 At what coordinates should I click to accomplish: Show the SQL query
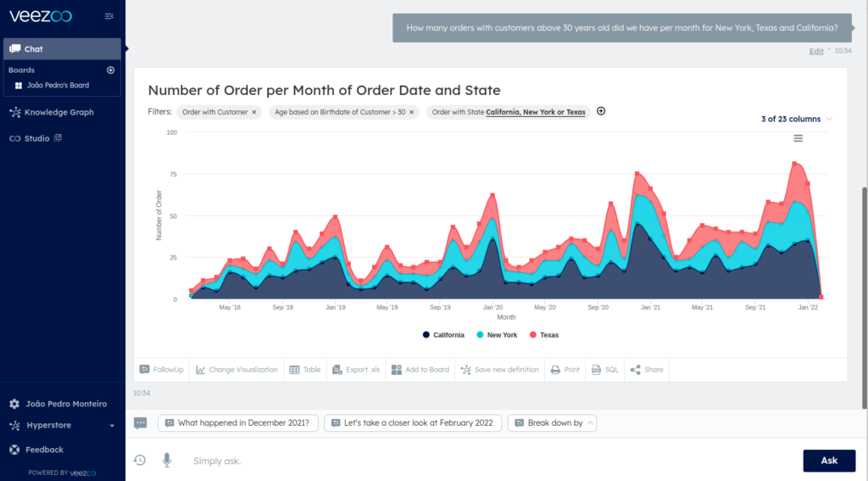[604, 370]
